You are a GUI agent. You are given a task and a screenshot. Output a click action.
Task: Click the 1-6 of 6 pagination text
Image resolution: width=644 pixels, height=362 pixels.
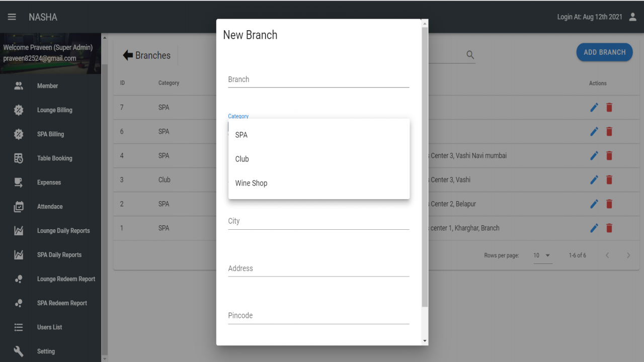coord(577,255)
